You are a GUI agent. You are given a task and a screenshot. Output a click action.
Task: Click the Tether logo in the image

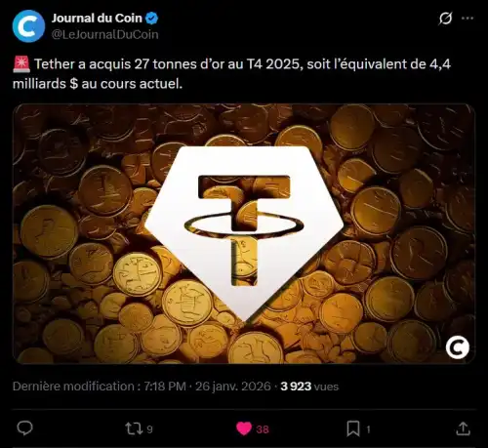[x=244, y=231]
